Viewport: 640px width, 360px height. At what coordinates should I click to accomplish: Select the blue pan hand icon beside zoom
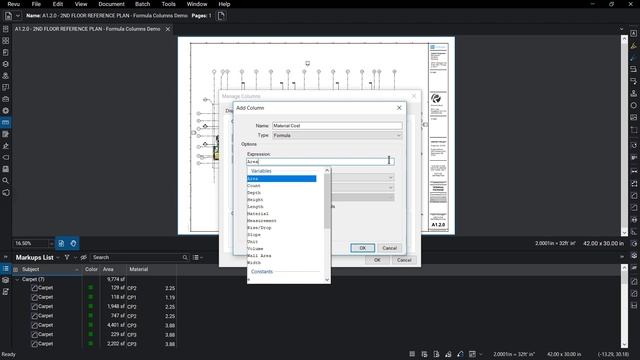tap(73, 243)
